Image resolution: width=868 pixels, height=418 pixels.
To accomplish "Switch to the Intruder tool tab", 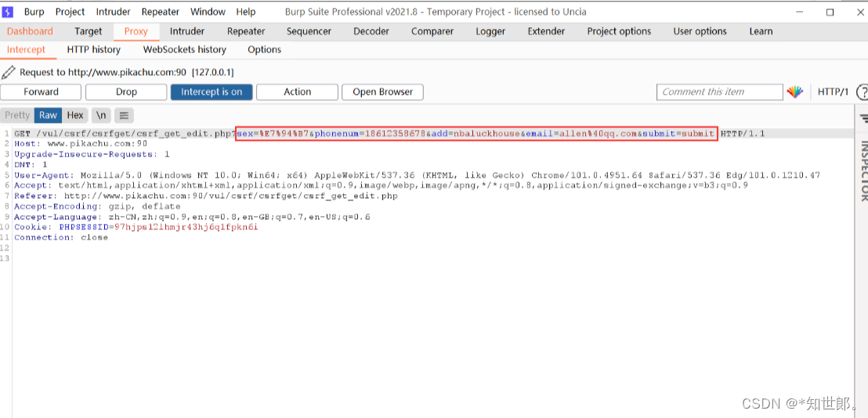I will 187,31.
